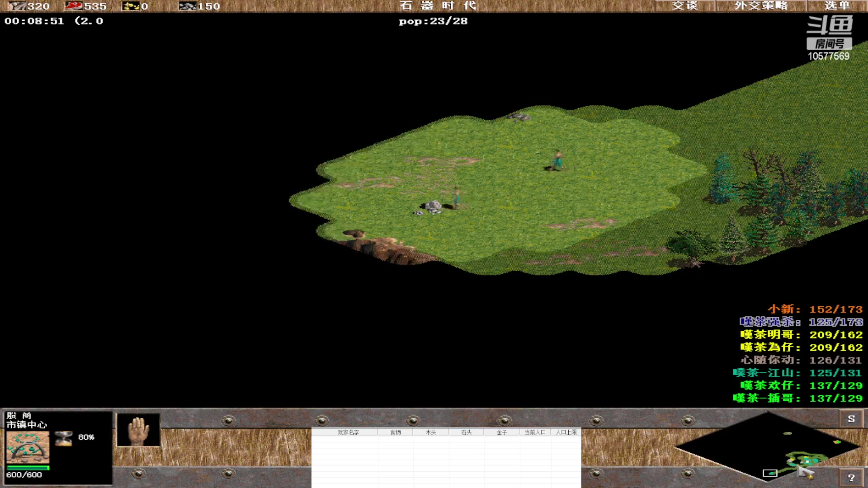Click the 小新 score entry
Image resolution: width=868 pixels, height=488 pixels.
click(815, 309)
